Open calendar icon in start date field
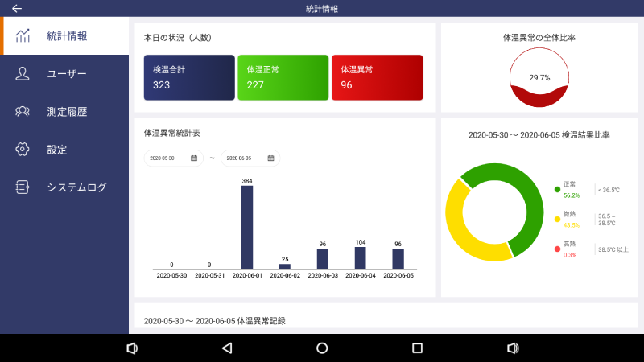Image resolution: width=644 pixels, height=362 pixels. pos(194,158)
